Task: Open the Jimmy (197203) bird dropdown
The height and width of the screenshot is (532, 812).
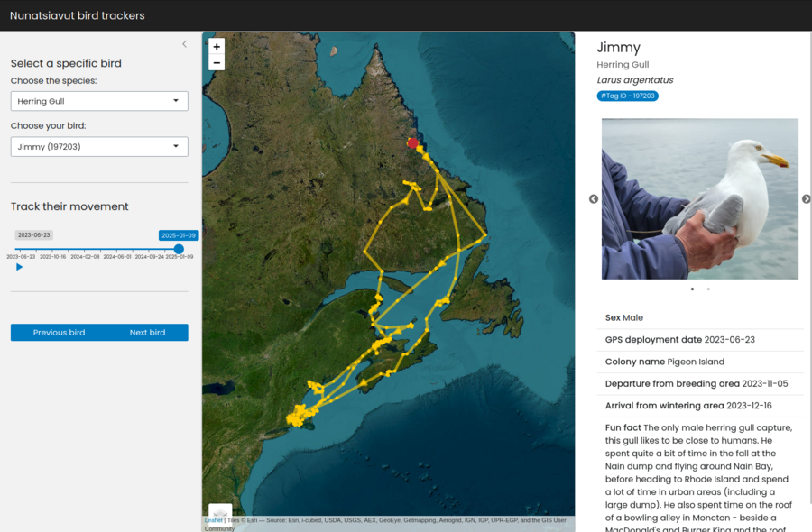Action: click(99, 146)
